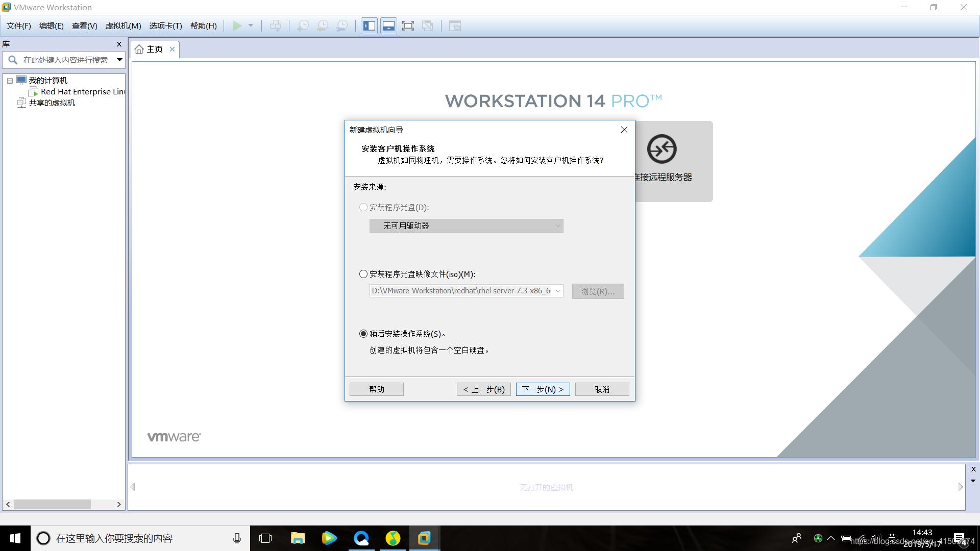Click the 取消 cancel button
This screenshot has width=980, height=551.
[x=602, y=389]
